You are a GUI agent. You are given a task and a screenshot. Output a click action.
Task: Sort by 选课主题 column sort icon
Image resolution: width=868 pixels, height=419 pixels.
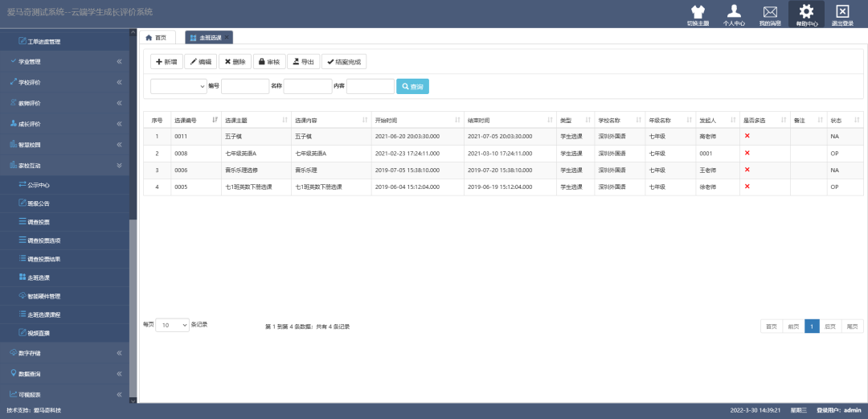tap(285, 121)
